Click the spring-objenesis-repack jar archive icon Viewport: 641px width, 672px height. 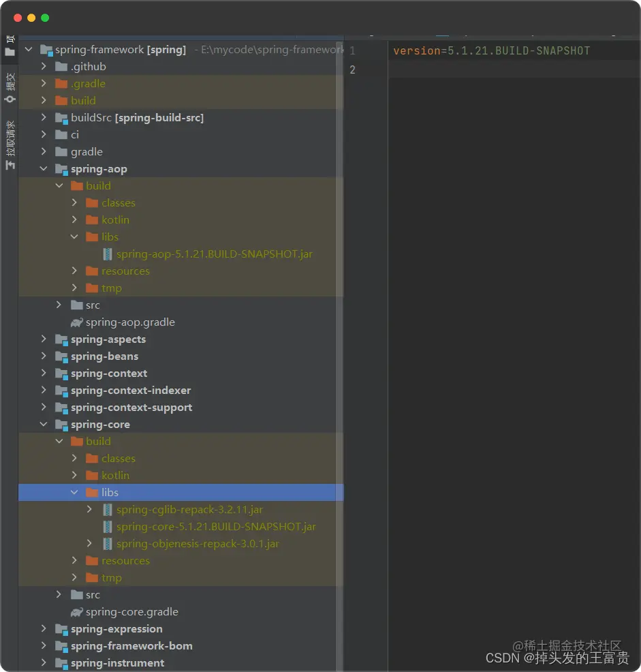tap(108, 544)
